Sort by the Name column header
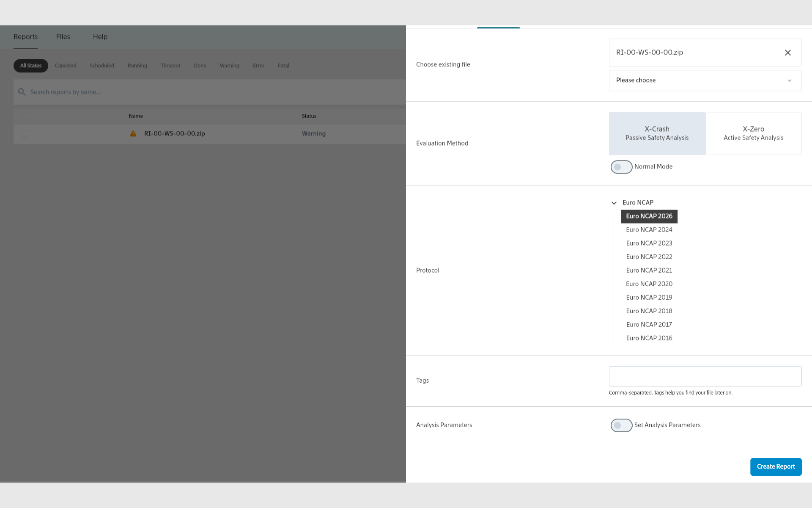 [136, 116]
